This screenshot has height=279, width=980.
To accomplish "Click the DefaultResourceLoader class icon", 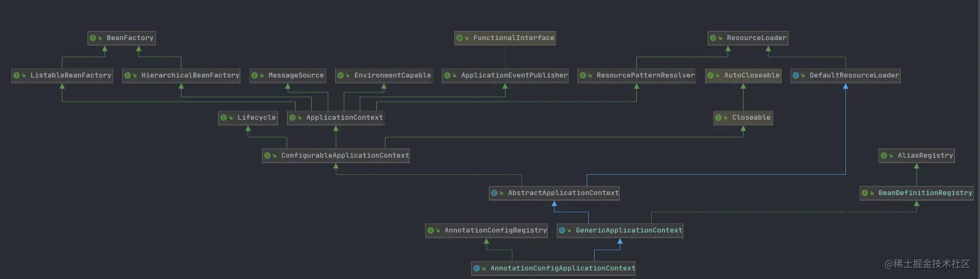I will (x=796, y=75).
